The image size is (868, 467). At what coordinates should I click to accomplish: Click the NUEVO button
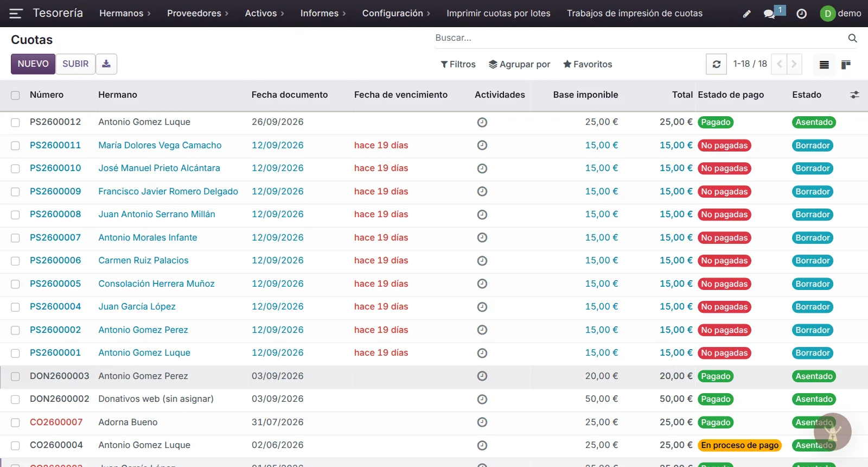[33, 64]
